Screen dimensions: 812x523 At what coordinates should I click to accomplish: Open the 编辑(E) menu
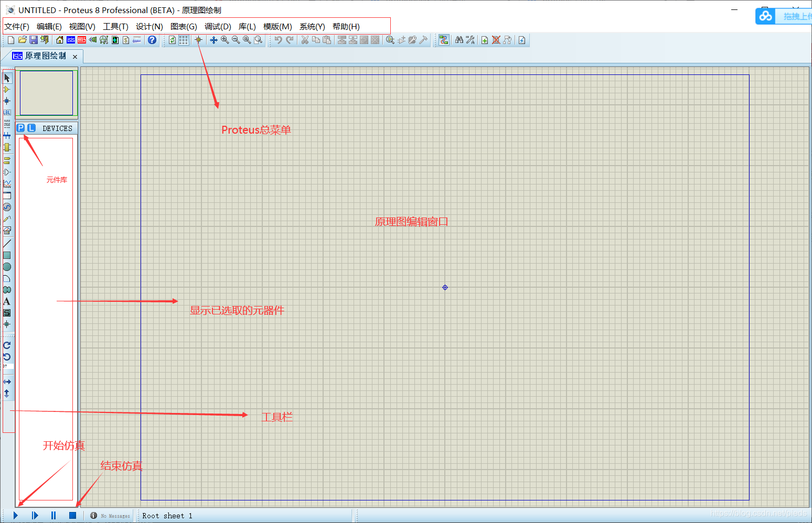[49, 26]
